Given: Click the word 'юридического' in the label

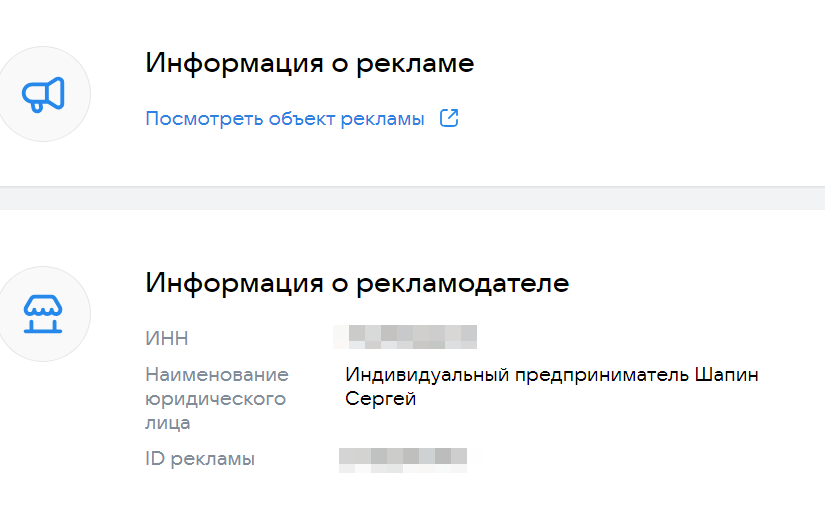Looking at the screenshot, I should tap(215, 399).
